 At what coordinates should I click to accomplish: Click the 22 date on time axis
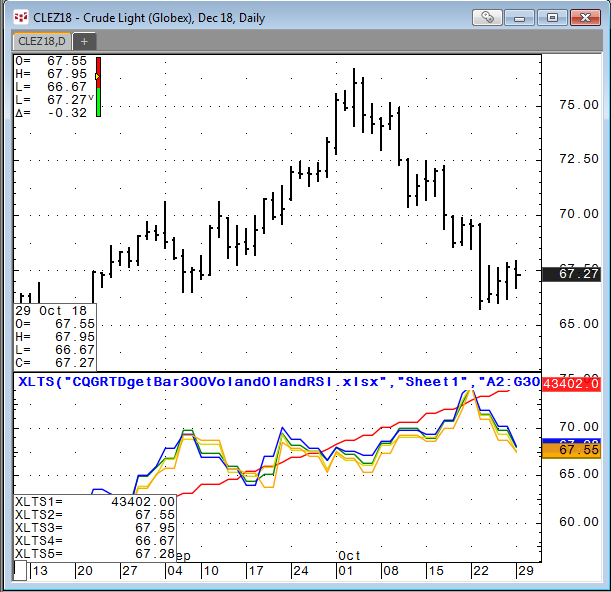[x=482, y=570]
